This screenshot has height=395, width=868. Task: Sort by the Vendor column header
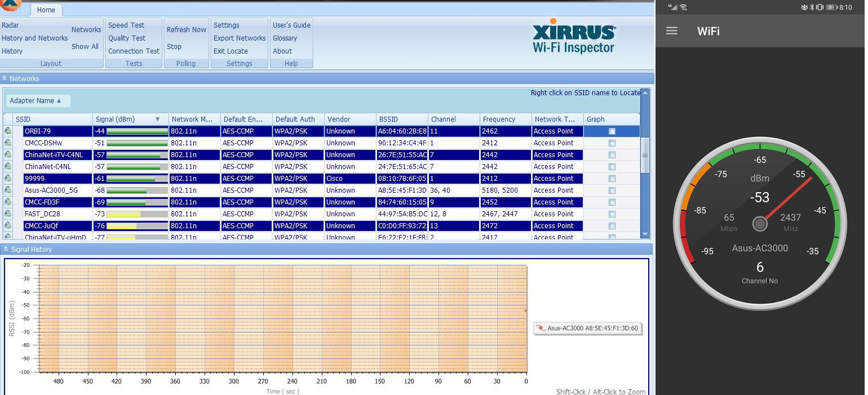pyautogui.click(x=350, y=119)
